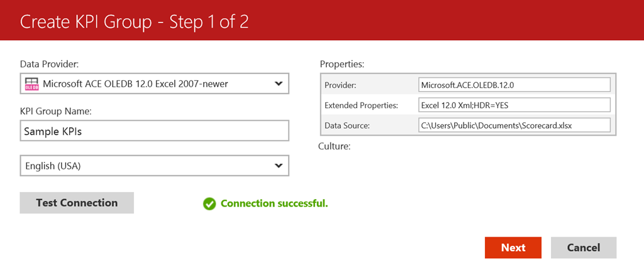
Task: Click the English (USA) language text
Action: point(53,166)
